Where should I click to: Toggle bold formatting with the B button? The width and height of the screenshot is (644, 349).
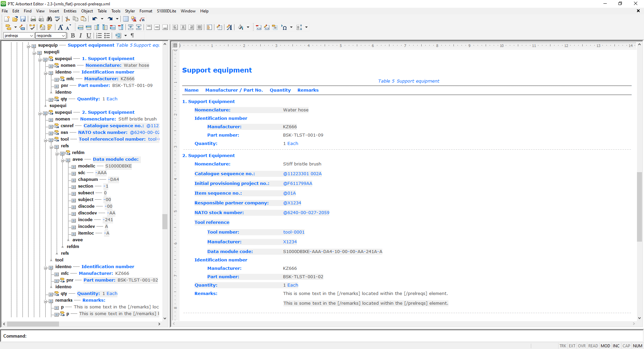(73, 36)
